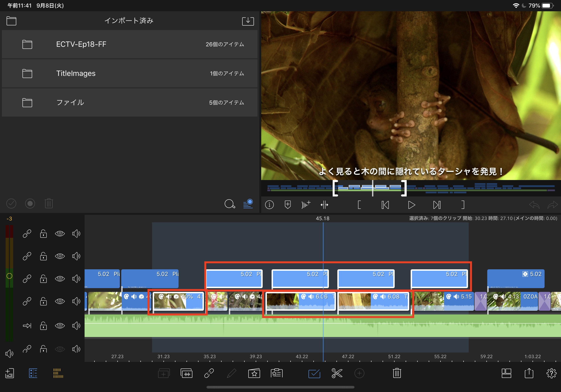This screenshot has height=392, width=561.
Task: Click the import download icon
Action: pos(248,21)
